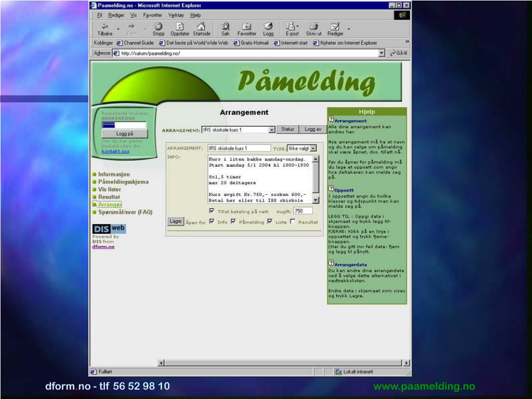
Task: Toggle Tillat betaling på nett checkbox
Action: point(212,211)
